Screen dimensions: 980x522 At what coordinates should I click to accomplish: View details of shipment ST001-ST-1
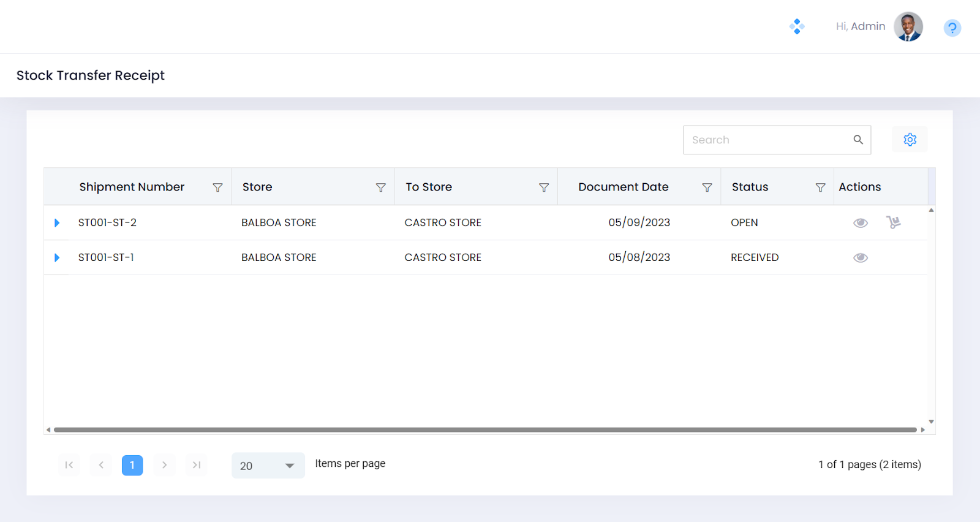[x=861, y=258]
